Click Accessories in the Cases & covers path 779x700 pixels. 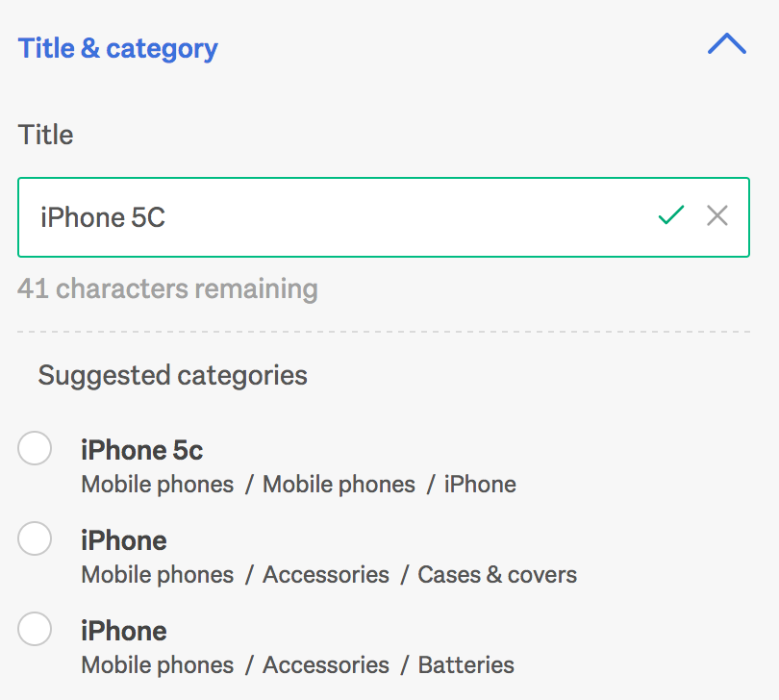pyautogui.click(x=326, y=575)
